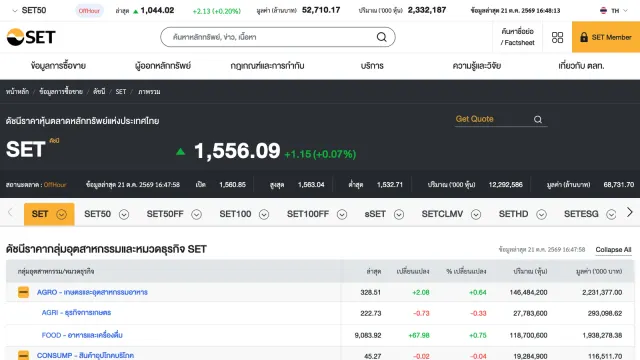Open the dropdown chevron beside sSET tab
640x360 pixels.
click(399, 214)
